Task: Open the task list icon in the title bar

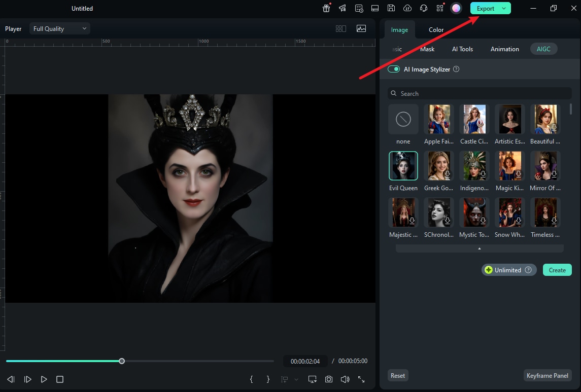Action: pos(359,8)
